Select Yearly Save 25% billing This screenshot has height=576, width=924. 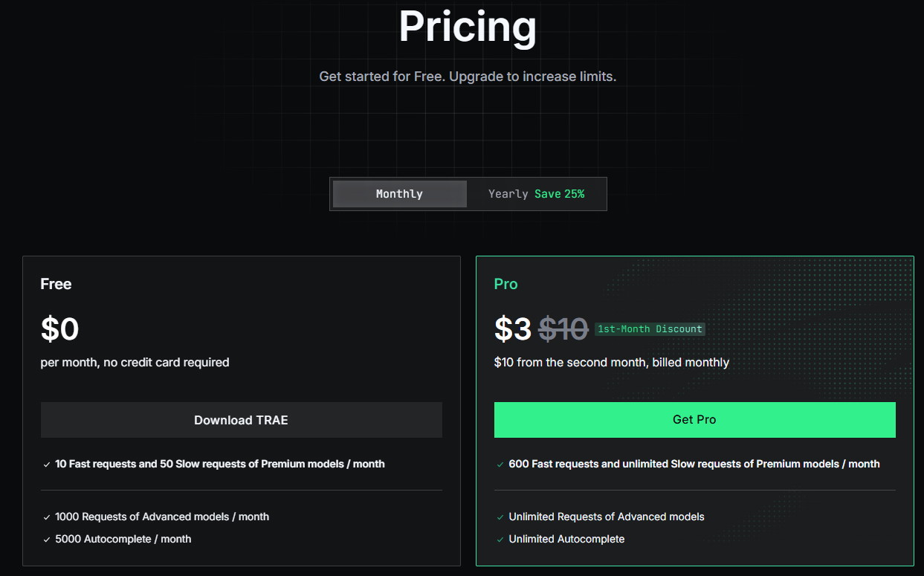[536, 194]
